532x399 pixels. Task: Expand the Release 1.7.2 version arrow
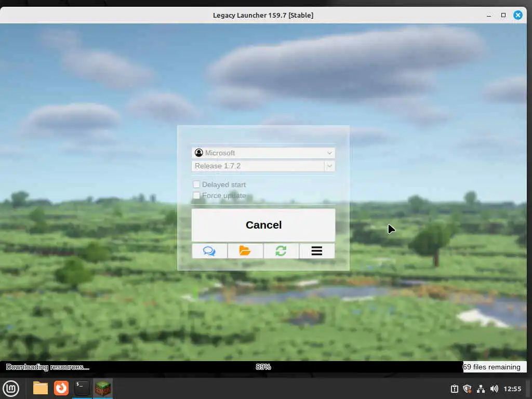point(329,166)
